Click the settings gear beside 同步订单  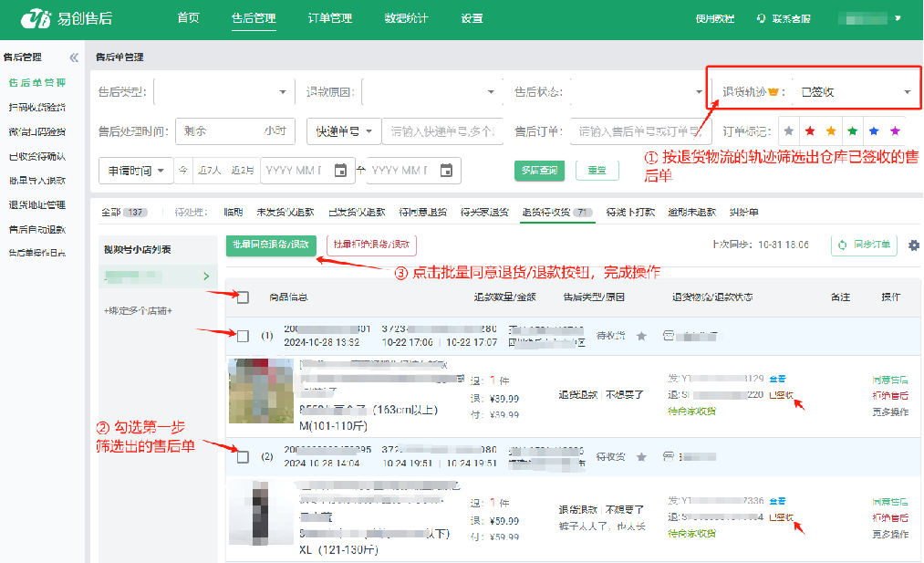[914, 245]
